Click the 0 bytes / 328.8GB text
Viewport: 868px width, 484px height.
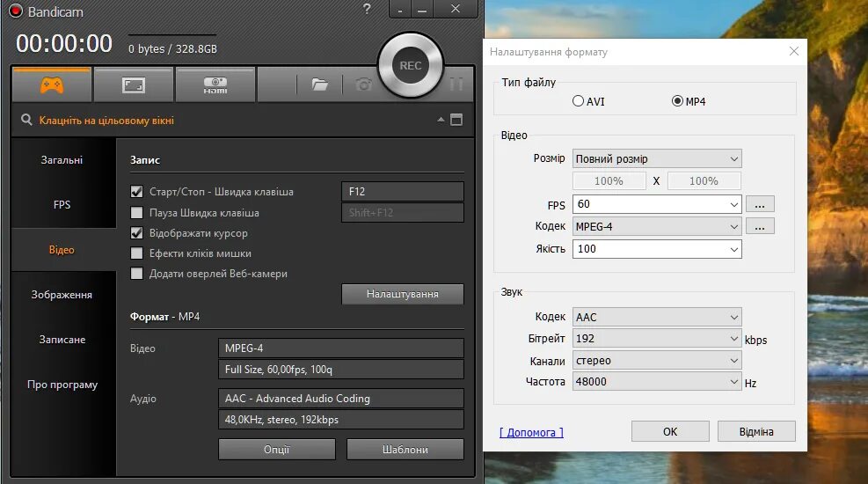coord(172,48)
